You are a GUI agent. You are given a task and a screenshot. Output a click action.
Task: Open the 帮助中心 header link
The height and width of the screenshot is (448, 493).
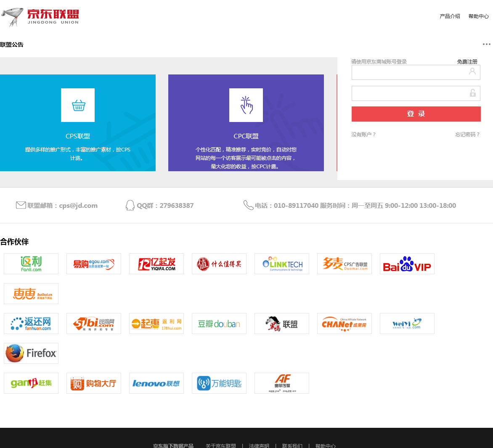tap(479, 16)
